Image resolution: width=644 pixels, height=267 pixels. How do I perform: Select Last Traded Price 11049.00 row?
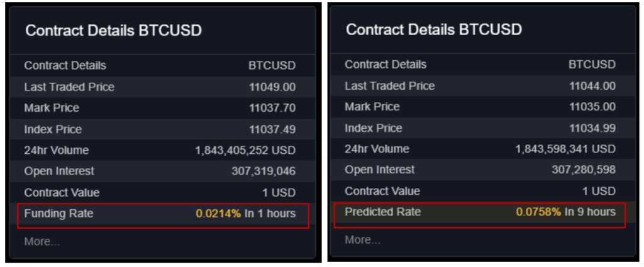163,87
